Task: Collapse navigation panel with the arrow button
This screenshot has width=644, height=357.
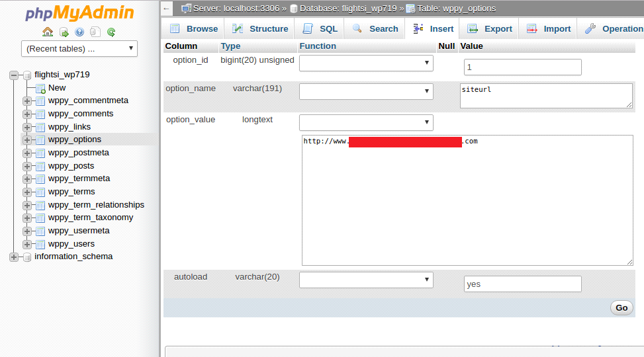Action: tap(167, 9)
